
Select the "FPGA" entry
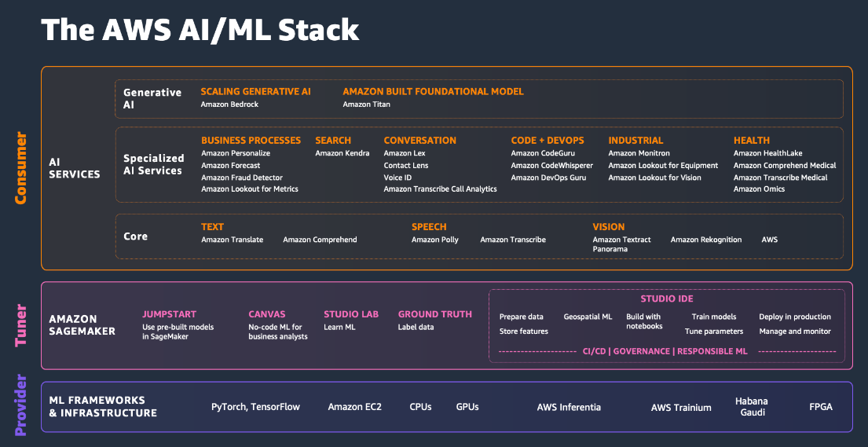(820, 407)
